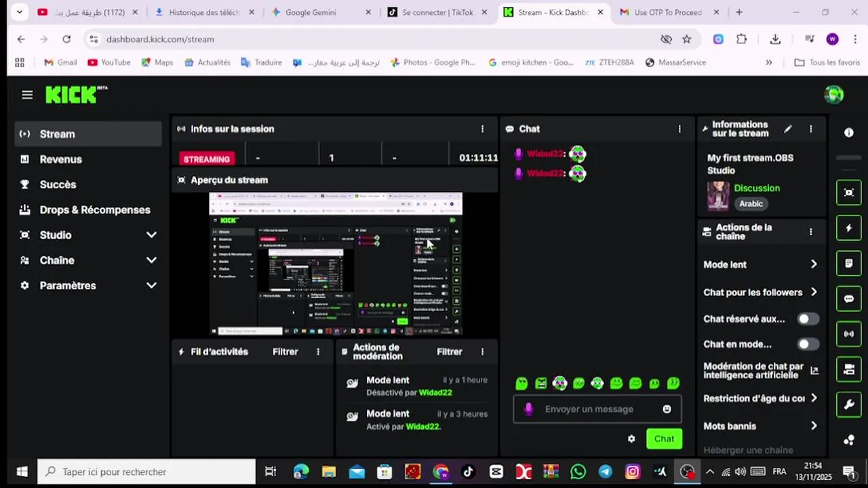Click the wrench icon in right rail
The image size is (868, 488).
tap(848, 405)
